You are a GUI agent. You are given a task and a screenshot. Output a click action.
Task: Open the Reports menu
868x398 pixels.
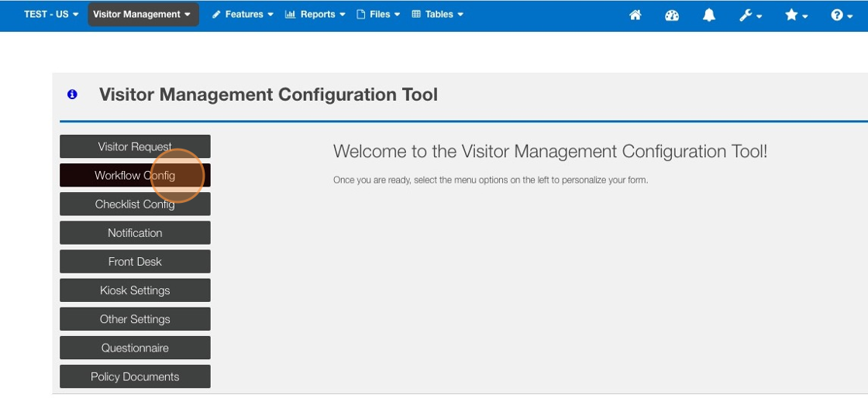point(315,14)
